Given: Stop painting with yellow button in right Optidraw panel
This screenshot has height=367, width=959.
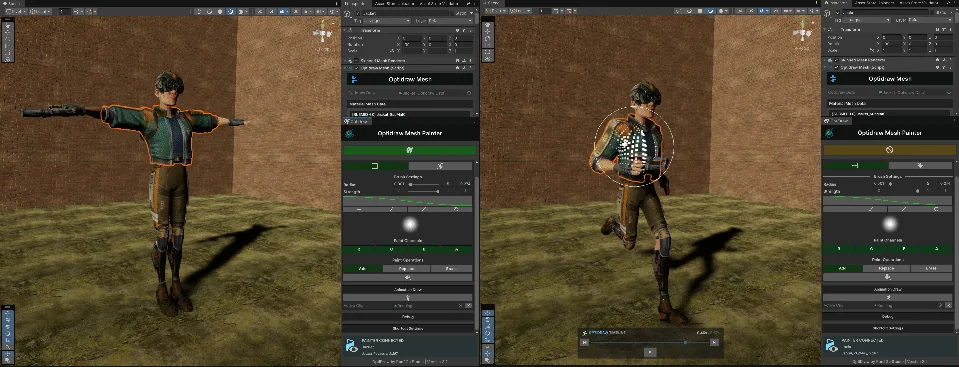Looking at the screenshot, I should pyautogui.click(x=889, y=150).
